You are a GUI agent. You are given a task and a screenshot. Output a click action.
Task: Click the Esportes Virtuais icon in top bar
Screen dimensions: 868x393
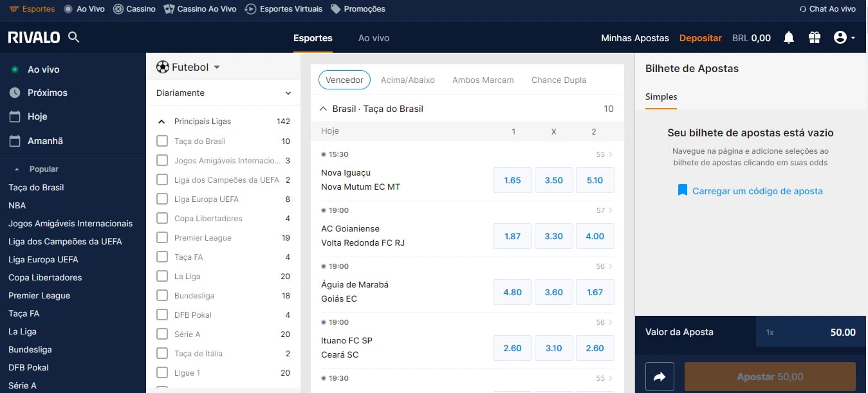251,9
